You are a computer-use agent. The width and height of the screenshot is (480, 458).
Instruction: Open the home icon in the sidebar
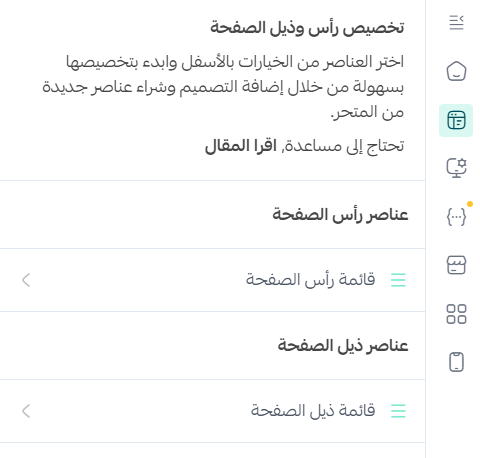pos(456,71)
